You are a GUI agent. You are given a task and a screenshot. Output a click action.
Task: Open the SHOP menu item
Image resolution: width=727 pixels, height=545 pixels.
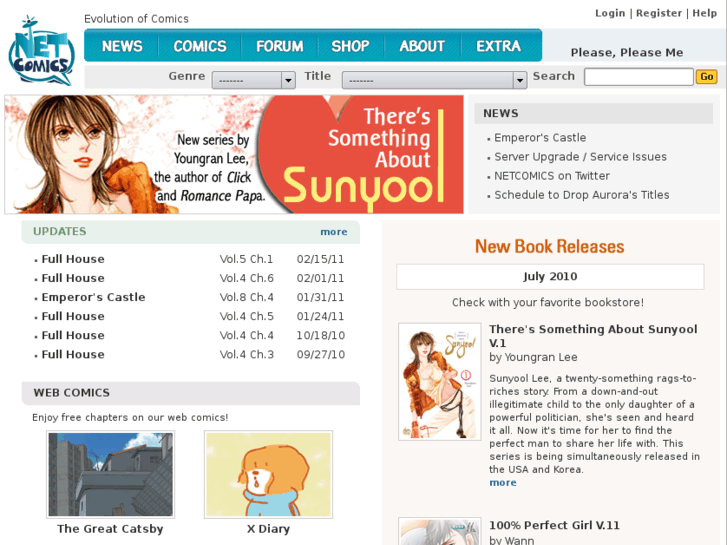click(x=350, y=46)
